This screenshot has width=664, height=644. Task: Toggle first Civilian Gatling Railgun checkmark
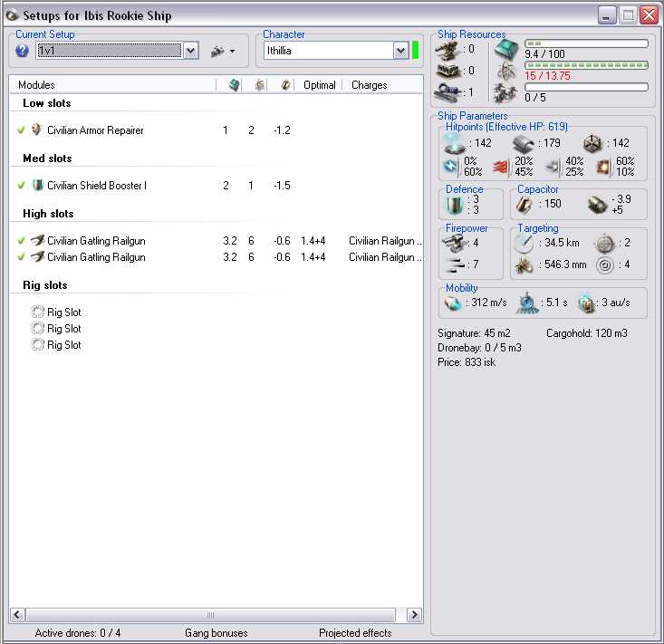pyautogui.click(x=21, y=241)
